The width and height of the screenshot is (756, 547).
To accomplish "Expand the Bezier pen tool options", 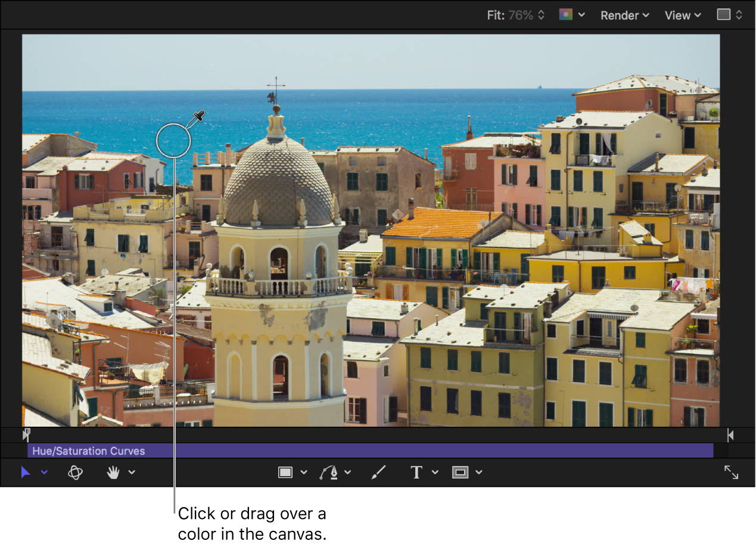I will (348, 473).
